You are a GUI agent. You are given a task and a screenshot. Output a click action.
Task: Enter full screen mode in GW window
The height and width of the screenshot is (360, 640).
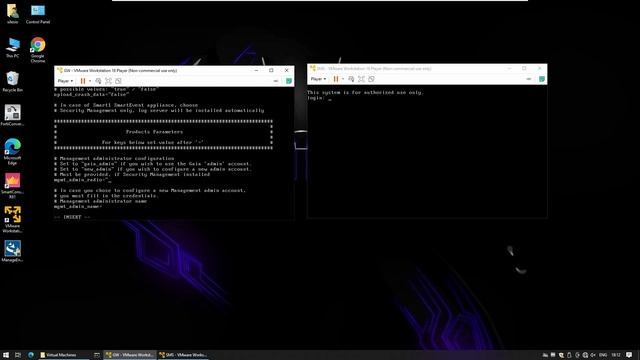click(x=108, y=81)
